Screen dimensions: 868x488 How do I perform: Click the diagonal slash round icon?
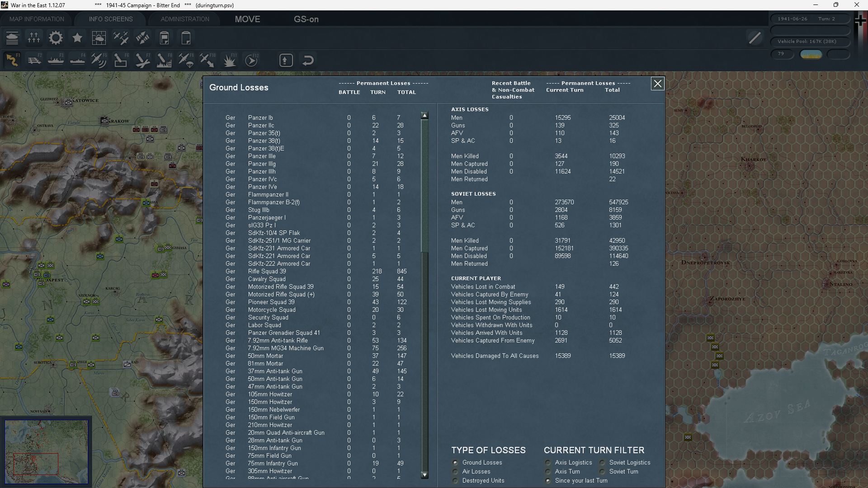pos(755,38)
